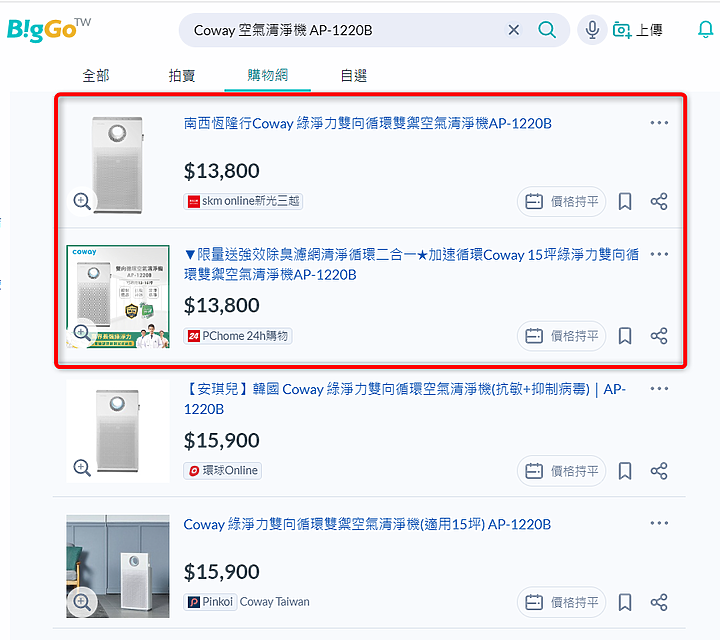Screen dimensions: 720x640
Task: Switch to the 自選 tab
Action: [354, 75]
